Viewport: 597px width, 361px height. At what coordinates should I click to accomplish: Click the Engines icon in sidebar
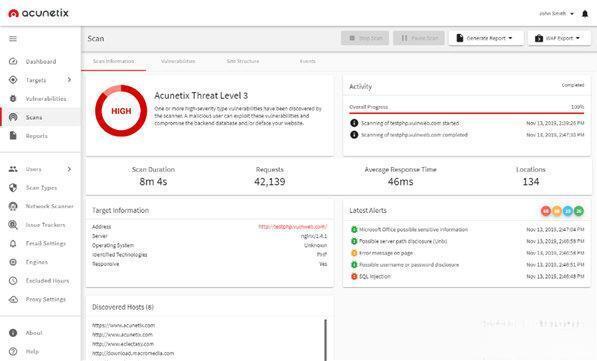(13, 262)
